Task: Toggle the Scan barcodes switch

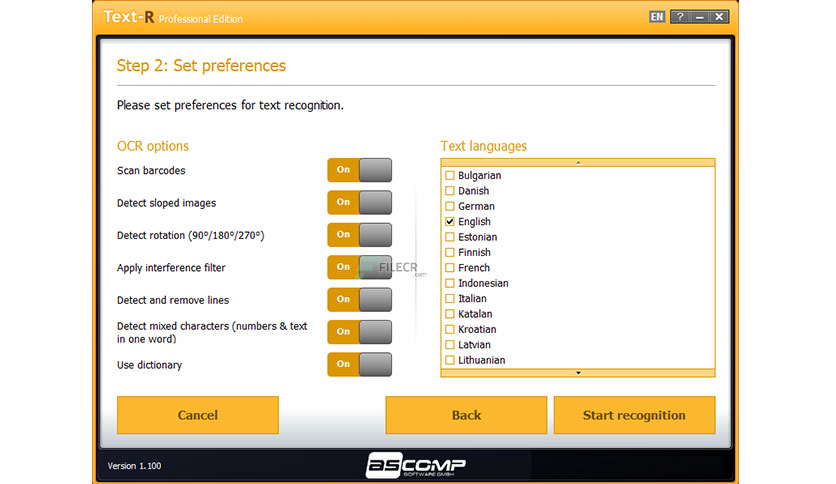Action: 359,170
